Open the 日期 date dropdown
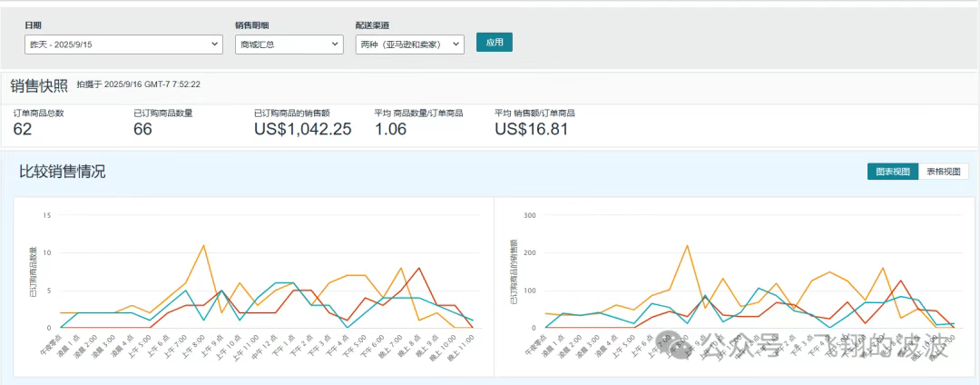 [x=122, y=44]
